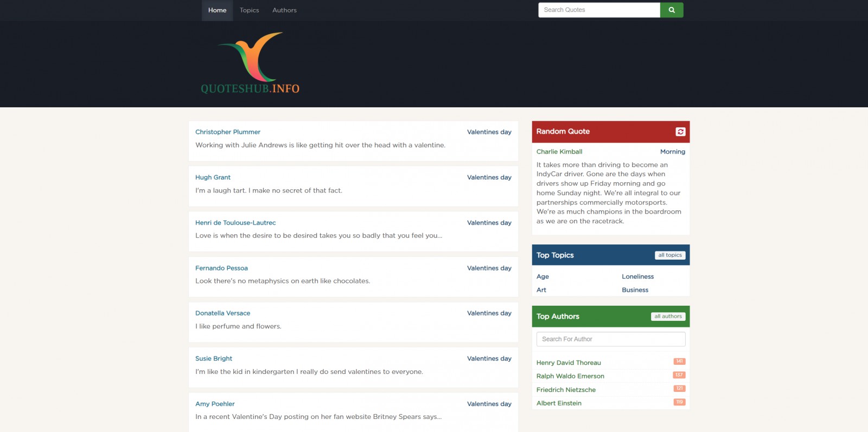Open Valentines day topic on Amy Poehler quote
This screenshot has width=868, height=432.
click(x=489, y=404)
